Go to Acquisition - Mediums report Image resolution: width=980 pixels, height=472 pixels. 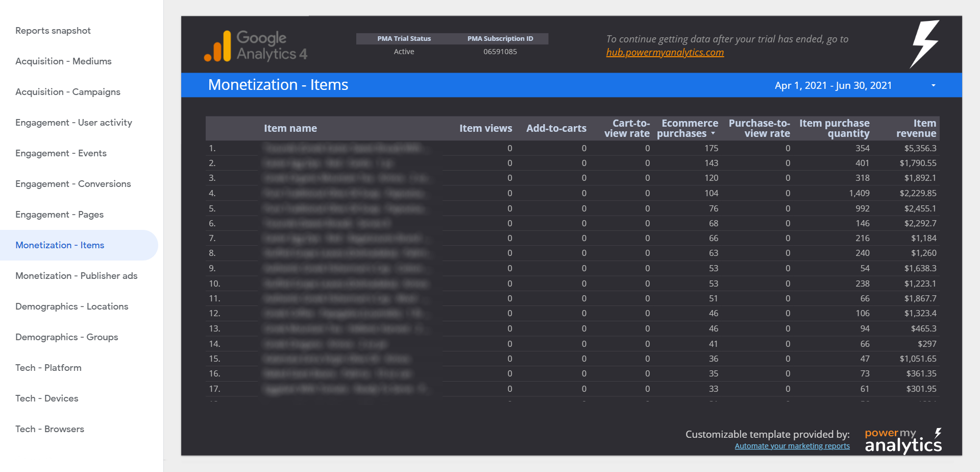pos(63,61)
